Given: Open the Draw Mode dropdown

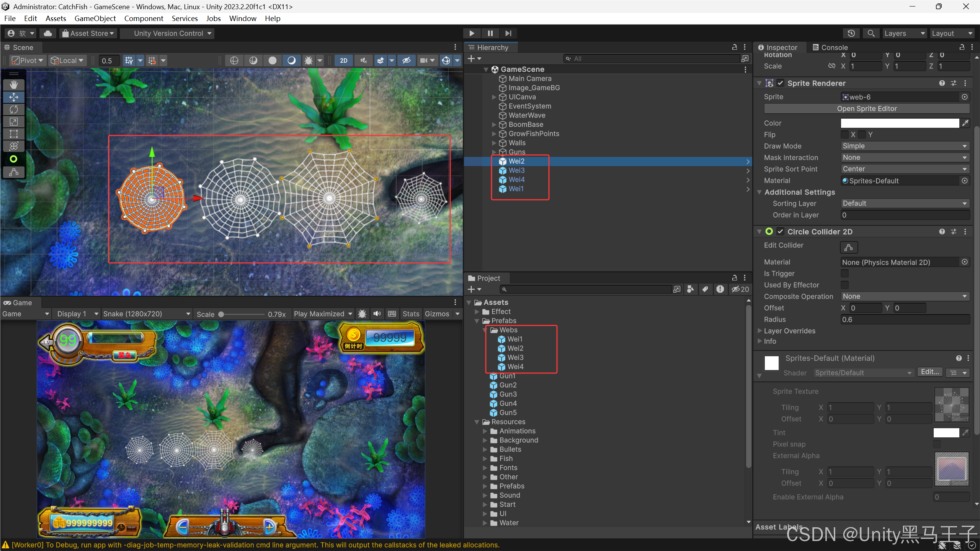Looking at the screenshot, I should (905, 146).
